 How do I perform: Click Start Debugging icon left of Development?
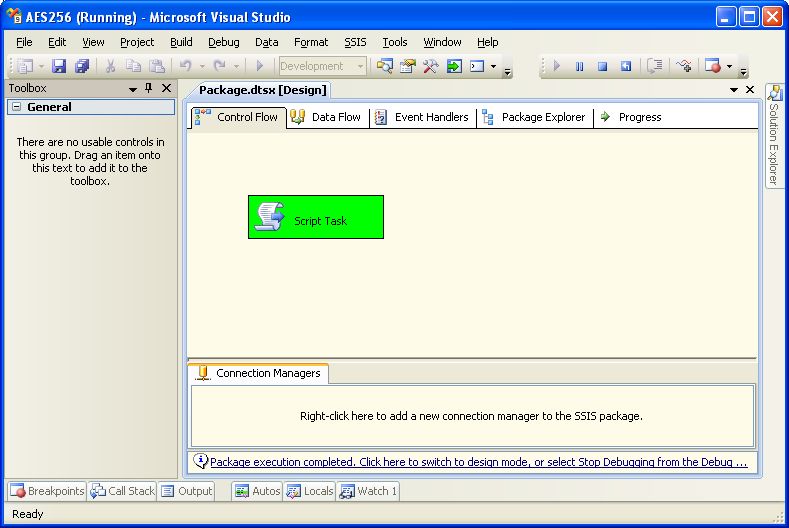[x=260, y=66]
